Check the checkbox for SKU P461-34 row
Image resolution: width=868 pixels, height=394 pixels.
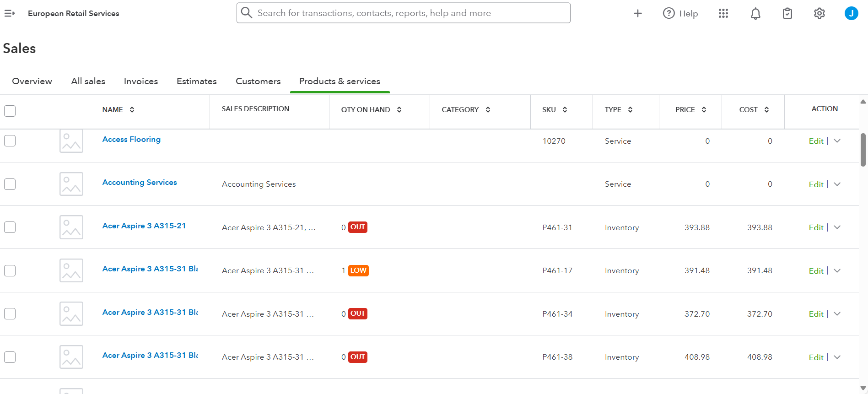pyautogui.click(x=10, y=314)
